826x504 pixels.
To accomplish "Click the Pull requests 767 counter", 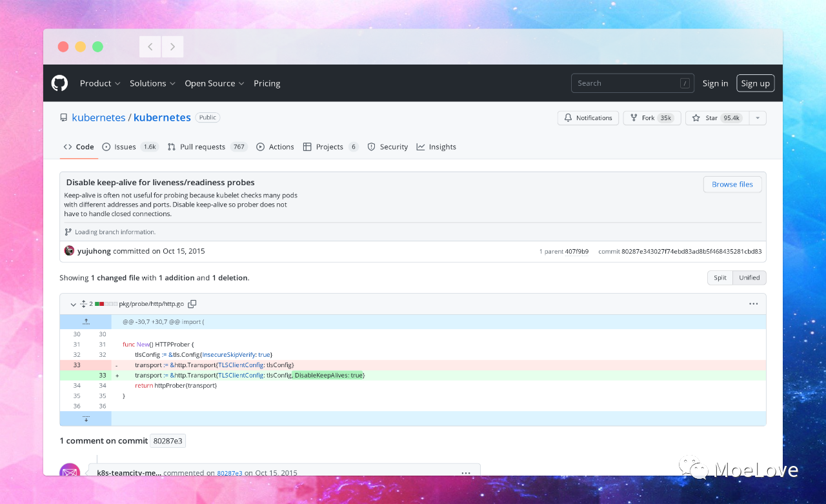I will 239,147.
